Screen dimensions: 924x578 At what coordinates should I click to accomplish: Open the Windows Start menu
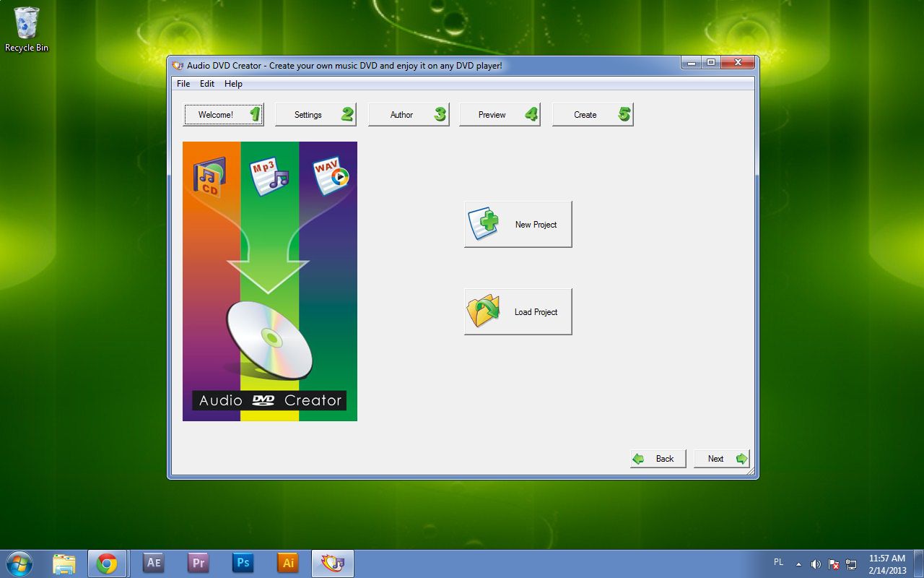pos(19,563)
